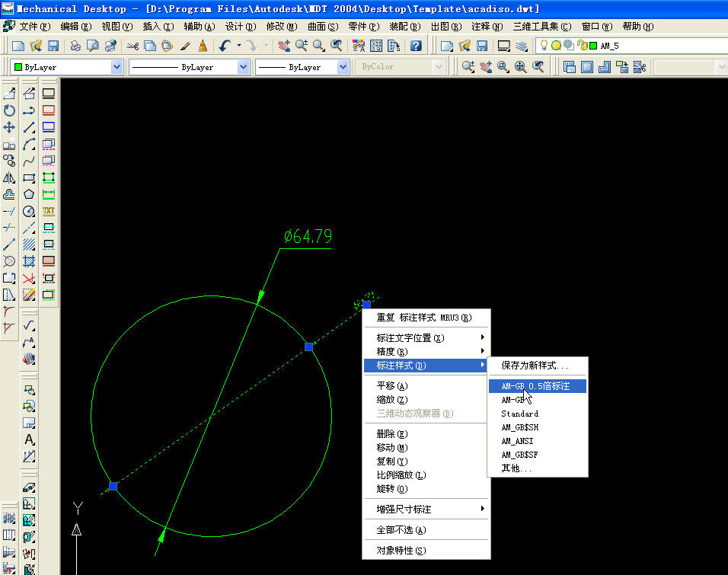Click the Match Properties paintbrush icon
This screenshot has height=575, width=728.
coord(185,46)
